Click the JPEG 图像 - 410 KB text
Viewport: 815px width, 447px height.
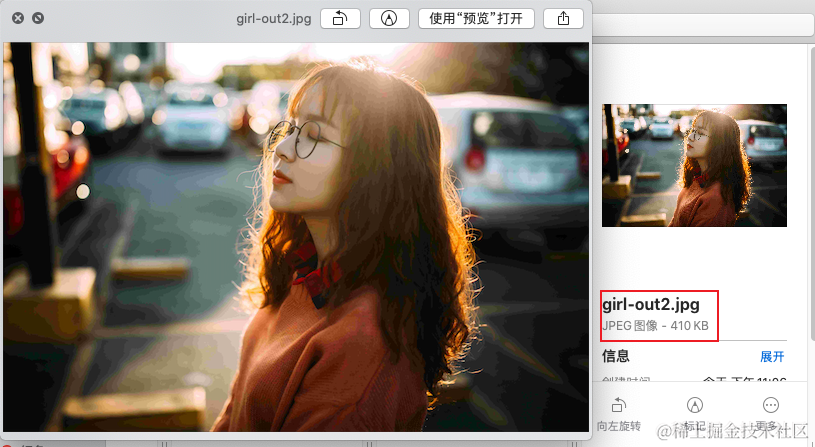click(655, 326)
